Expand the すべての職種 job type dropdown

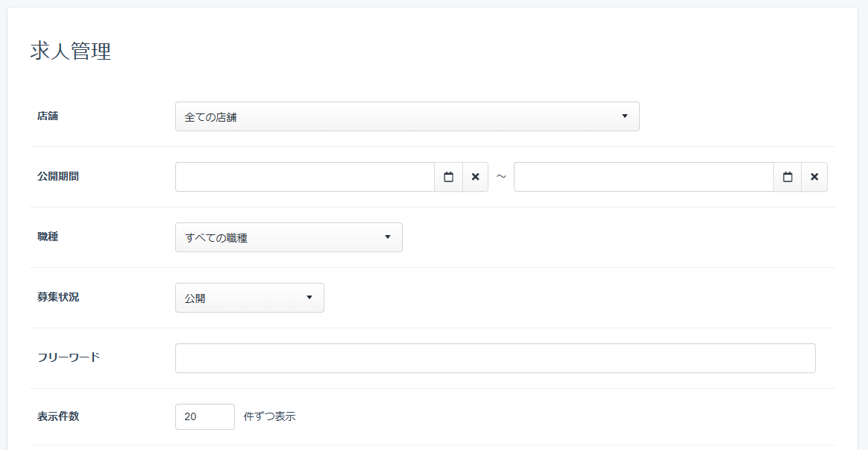289,237
